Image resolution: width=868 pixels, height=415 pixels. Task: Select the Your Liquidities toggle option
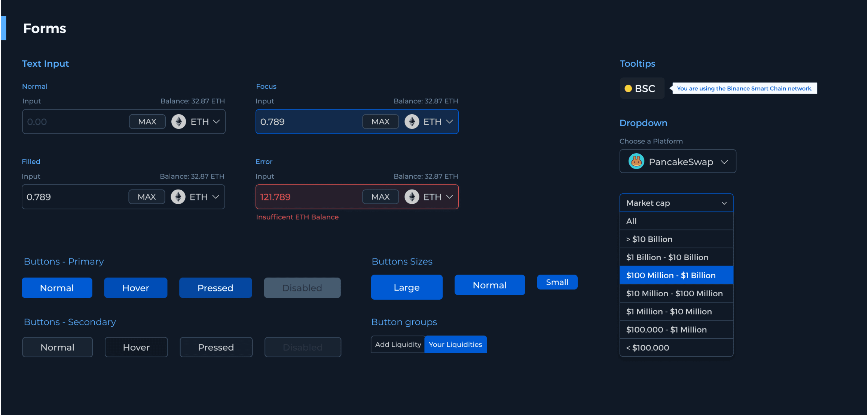pos(455,344)
